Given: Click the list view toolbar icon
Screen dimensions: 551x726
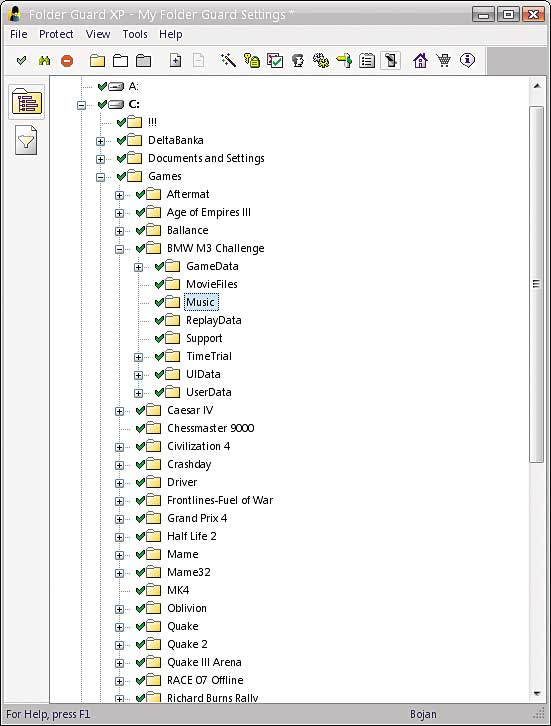Looking at the screenshot, I should coord(367,61).
